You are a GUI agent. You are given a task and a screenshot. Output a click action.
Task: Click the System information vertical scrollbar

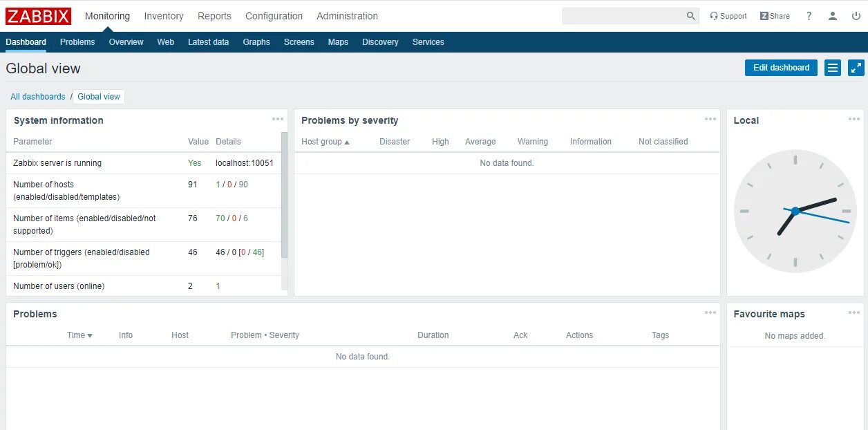(285, 194)
